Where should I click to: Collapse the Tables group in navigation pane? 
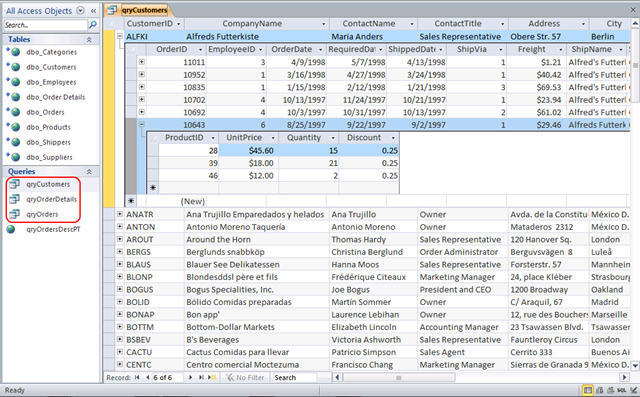89,40
